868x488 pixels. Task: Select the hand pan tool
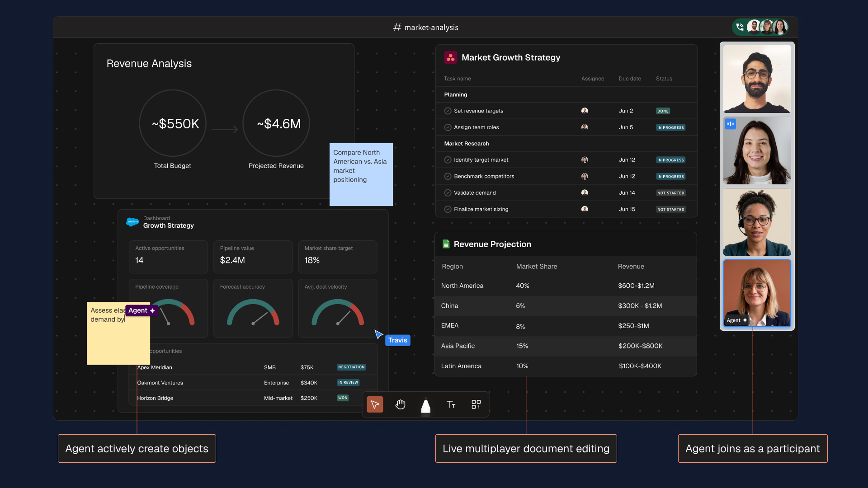[400, 404]
